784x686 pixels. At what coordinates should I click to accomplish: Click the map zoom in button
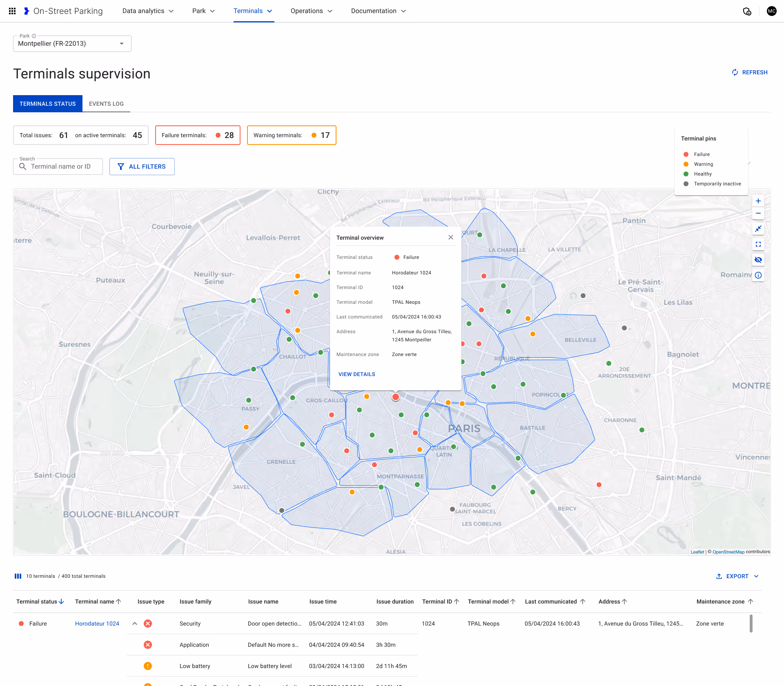[758, 201]
